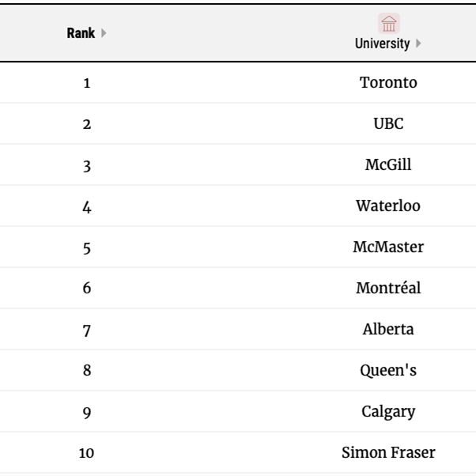The image size is (476, 476).
Task: Click the McGill university entry
Action: tap(388, 164)
